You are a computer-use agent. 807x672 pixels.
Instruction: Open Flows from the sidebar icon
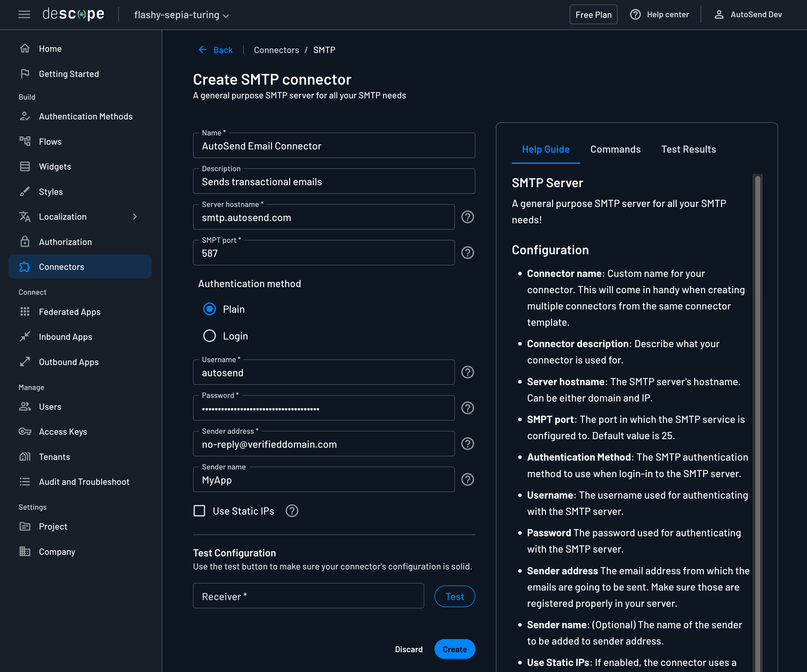(25, 141)
